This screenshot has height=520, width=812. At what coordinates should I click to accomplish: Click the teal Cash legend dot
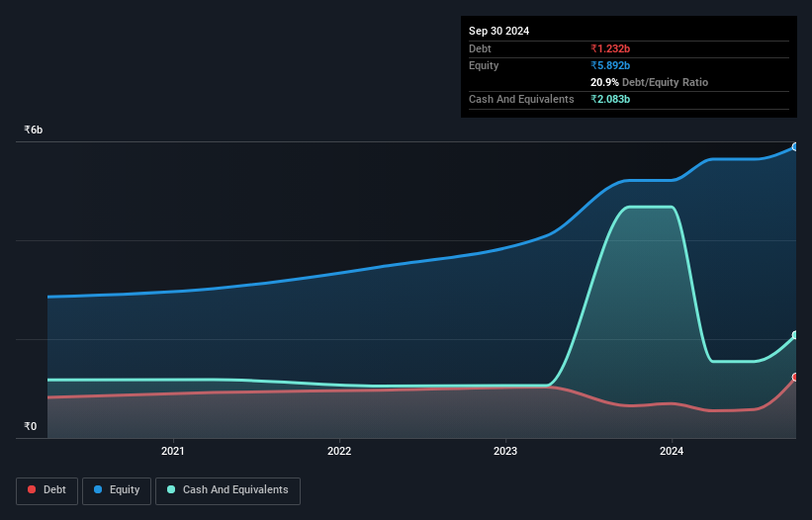[x=171, y=489]
